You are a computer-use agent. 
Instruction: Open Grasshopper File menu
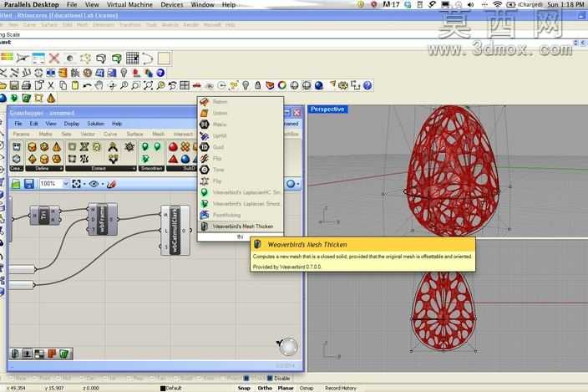point(18,124)
